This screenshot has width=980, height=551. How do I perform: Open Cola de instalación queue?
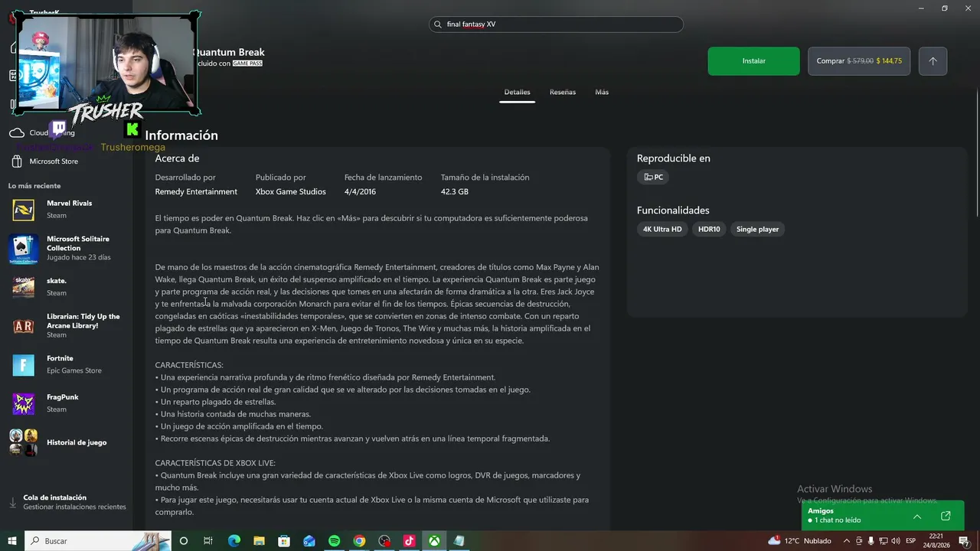(69, 502)
